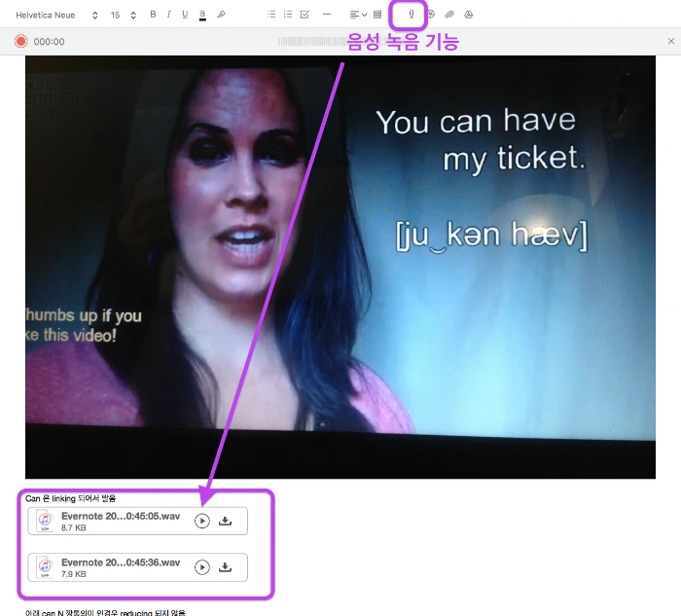Image resolution: width=681 pixels, height=616 pixels.
Task: Toggle italic formatting
Action: pos(168,15)
